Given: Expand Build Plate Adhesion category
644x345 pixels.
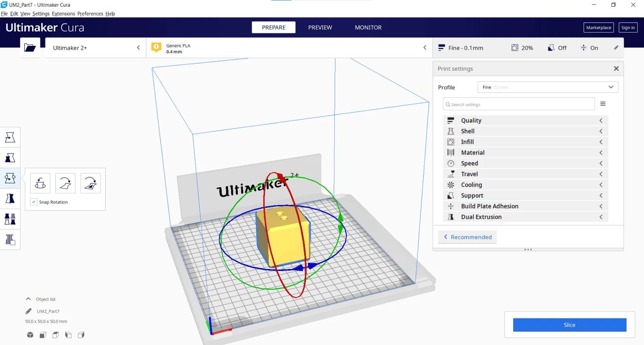Looking at the screenshot, I should click(x=526, y=206).
